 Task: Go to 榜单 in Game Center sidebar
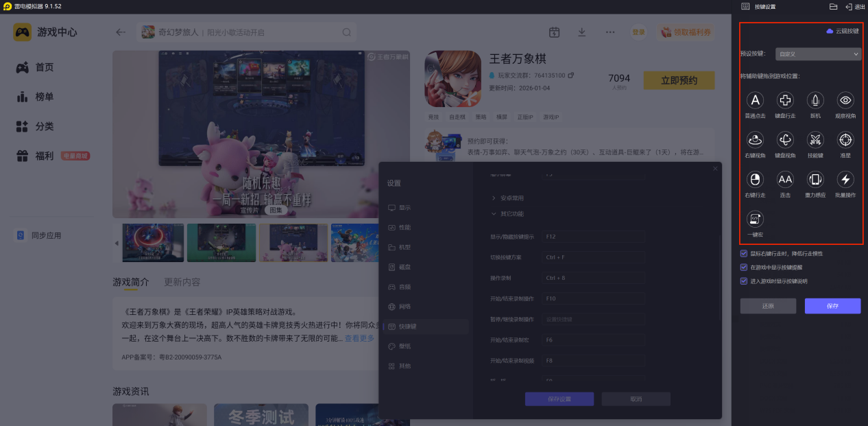pos(35,97)
